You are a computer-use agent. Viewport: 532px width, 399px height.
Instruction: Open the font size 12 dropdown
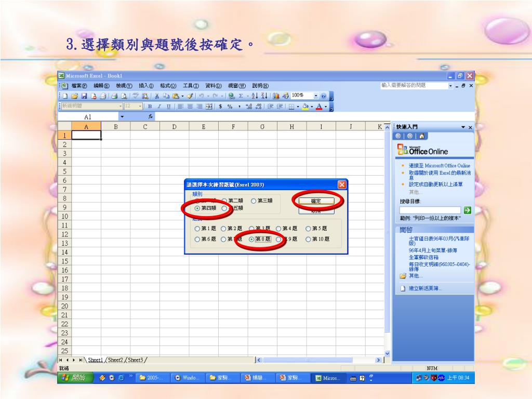[140, 107]
